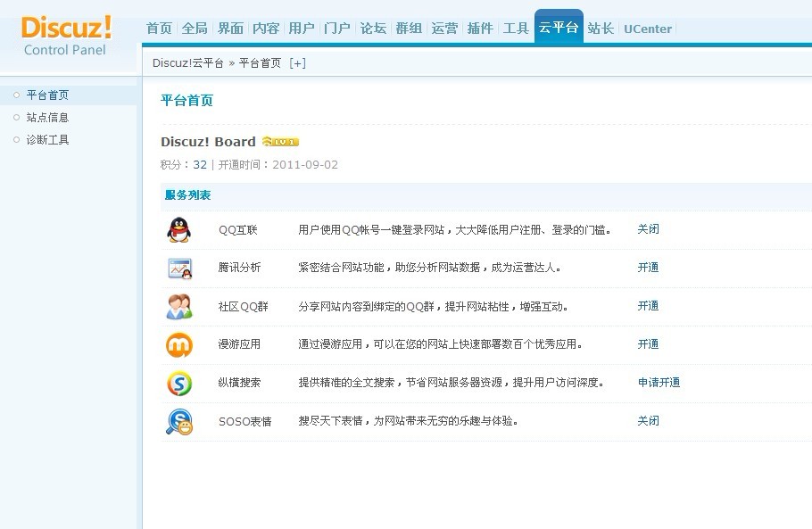Image resolution: width=812 pixels, height=529 pixels.
Task: Click 开通 link for 漫游应用
Action: (x=648, y=343)
